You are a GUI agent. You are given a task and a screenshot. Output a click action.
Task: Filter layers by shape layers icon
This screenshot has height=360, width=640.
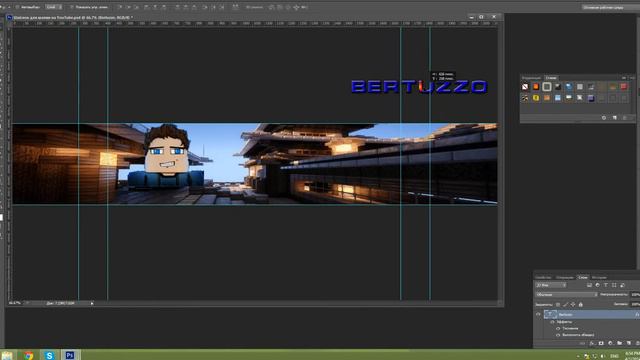click(614, 285)
